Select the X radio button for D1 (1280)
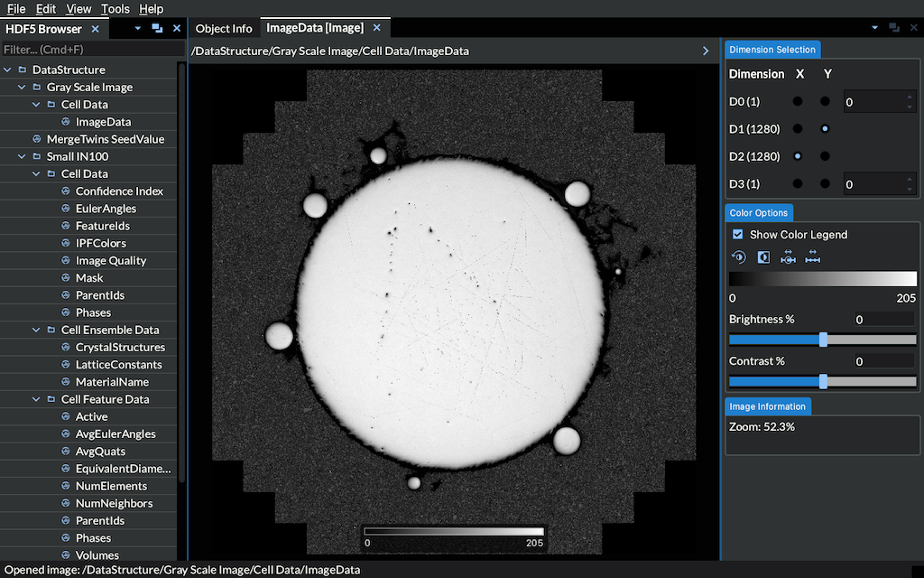Image resolution: width=924 pixels, height=578 pixels. click(798, 129)
